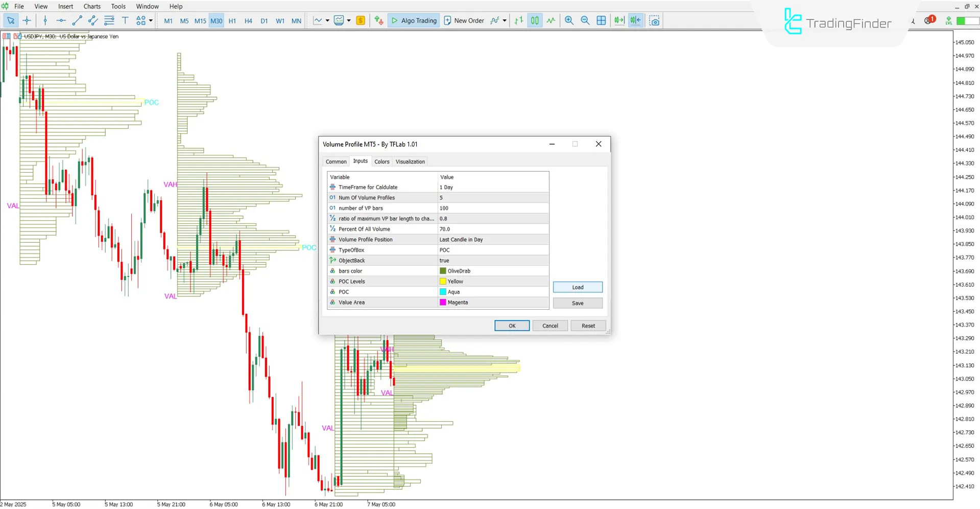980x509 pixels.
Task: Open the line studies chart type dropdown
Action: (x=327, y=20)
